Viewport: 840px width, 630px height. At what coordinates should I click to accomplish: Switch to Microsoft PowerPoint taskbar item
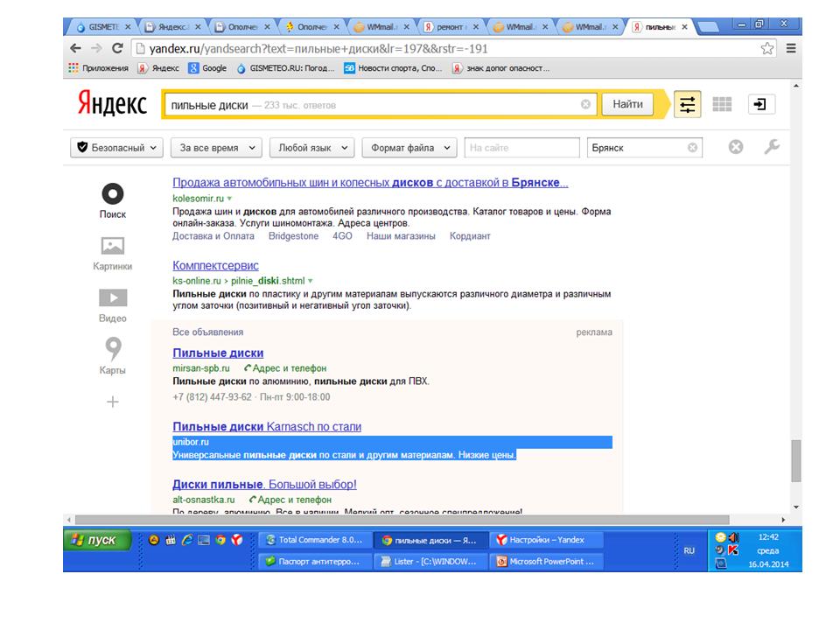pos(546,562)
